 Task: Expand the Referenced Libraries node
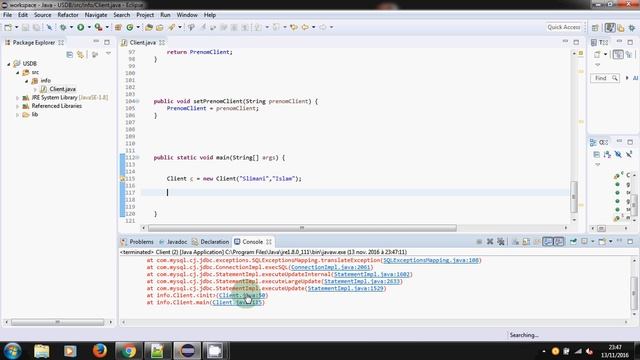click(18, 106)
